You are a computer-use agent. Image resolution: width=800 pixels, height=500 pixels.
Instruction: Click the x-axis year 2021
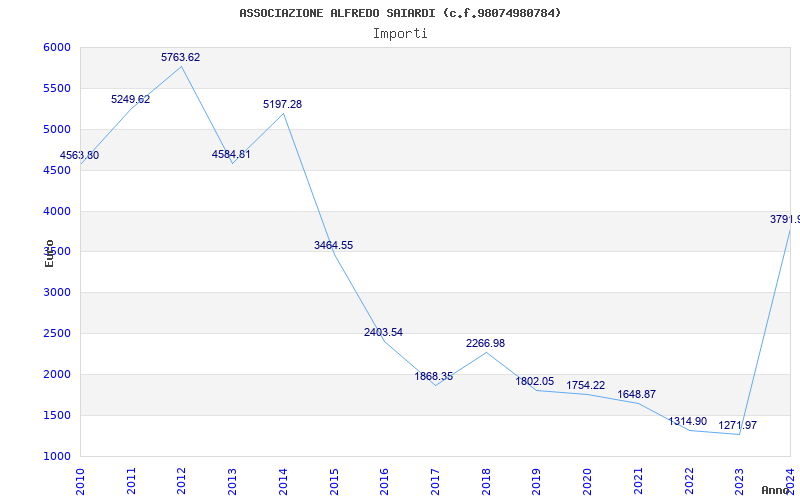pyautogui.click(x=638, y=481)
